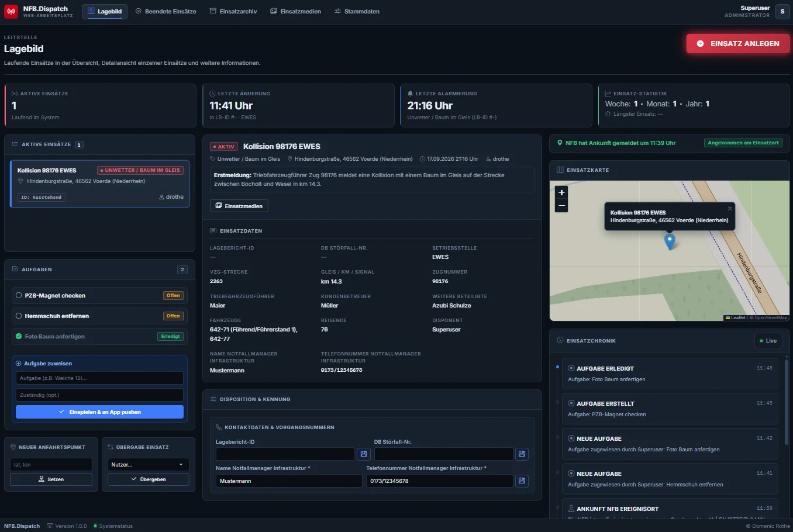
Task: Zoom in on the Einsatzkarte map
Action: (561, 192)
